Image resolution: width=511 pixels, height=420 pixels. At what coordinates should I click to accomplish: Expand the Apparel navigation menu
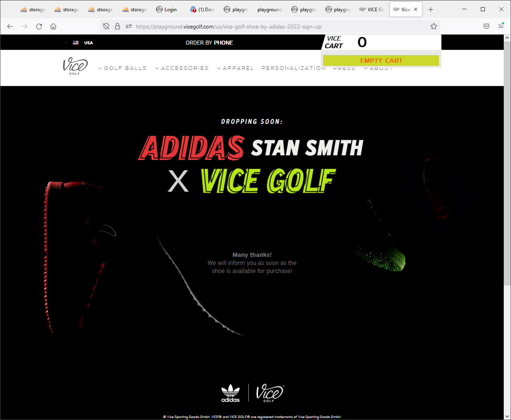(x=236, y=68)
